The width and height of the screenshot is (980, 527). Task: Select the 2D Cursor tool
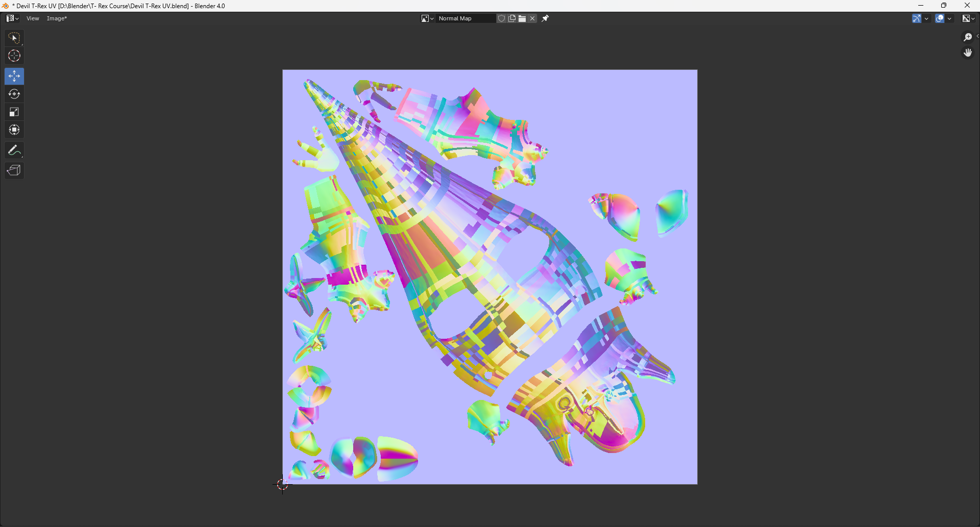(x=14, y=56)
